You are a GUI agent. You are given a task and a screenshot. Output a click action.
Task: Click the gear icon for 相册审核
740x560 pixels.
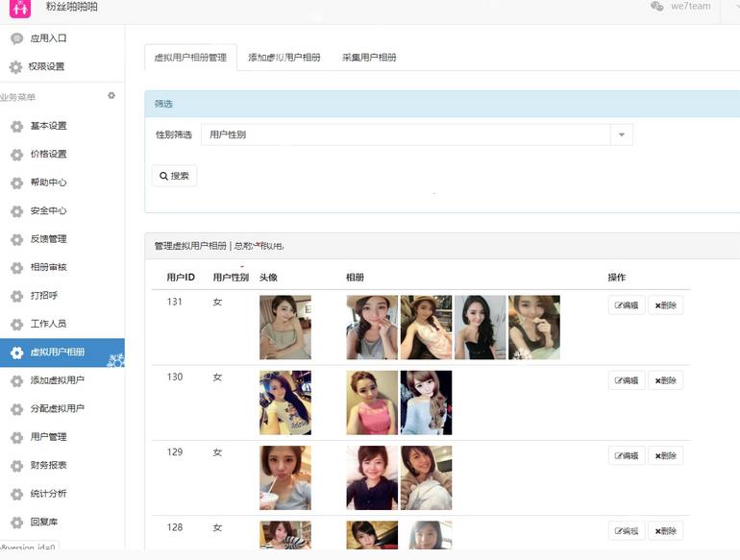16,268
